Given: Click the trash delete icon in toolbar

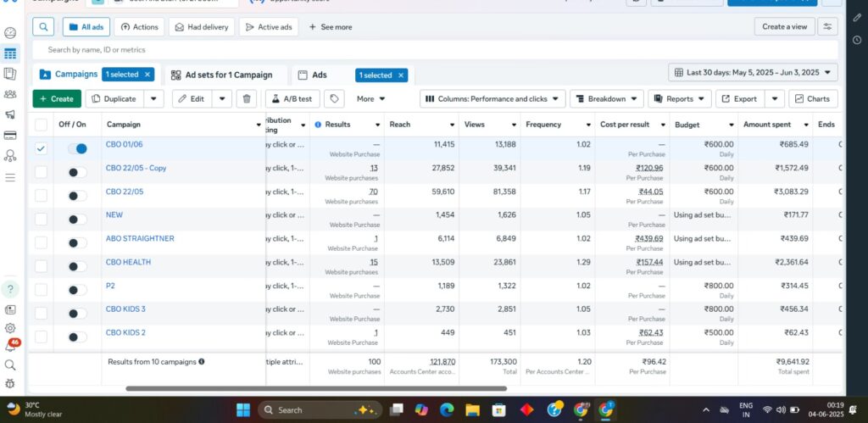Looking at the screenshot, I should [x=246, y=99].
